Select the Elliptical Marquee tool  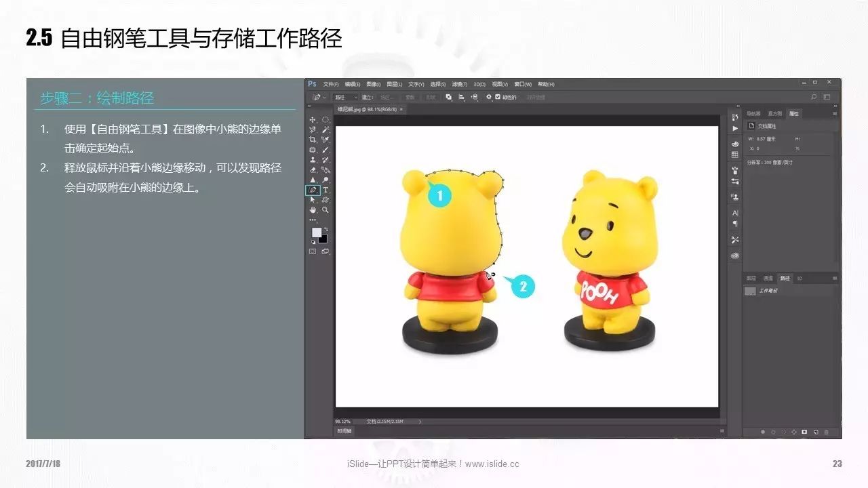325,119
